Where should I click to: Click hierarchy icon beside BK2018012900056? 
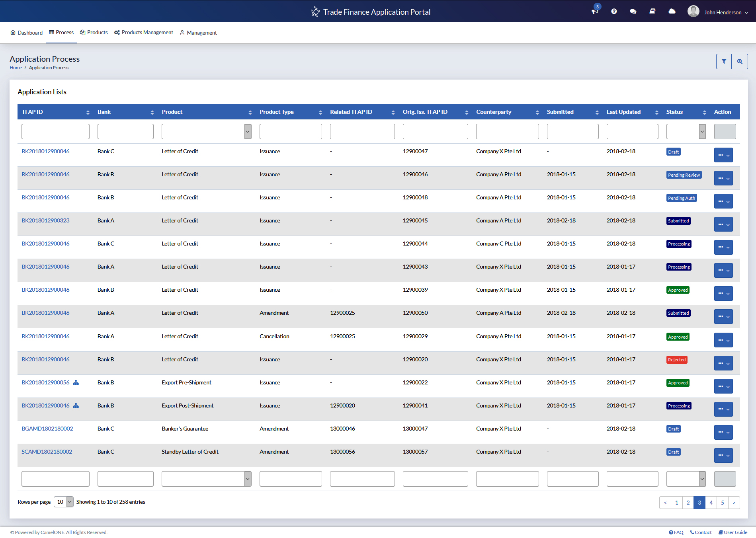pyautogui.click(x=76, y=382)
